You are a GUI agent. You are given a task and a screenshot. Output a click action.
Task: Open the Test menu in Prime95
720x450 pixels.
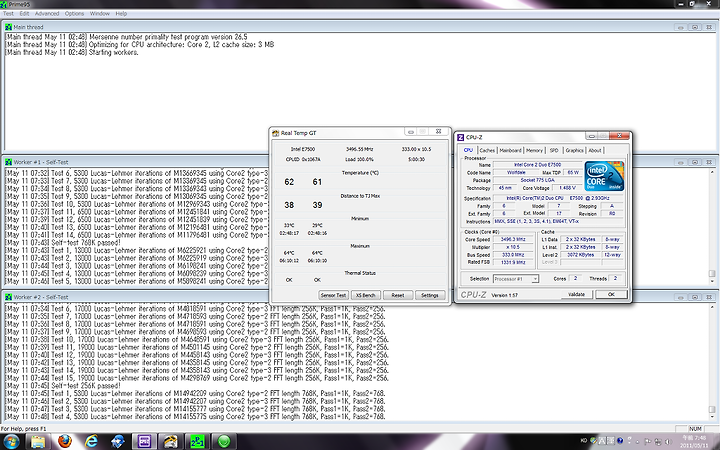(x=8, y=14)
